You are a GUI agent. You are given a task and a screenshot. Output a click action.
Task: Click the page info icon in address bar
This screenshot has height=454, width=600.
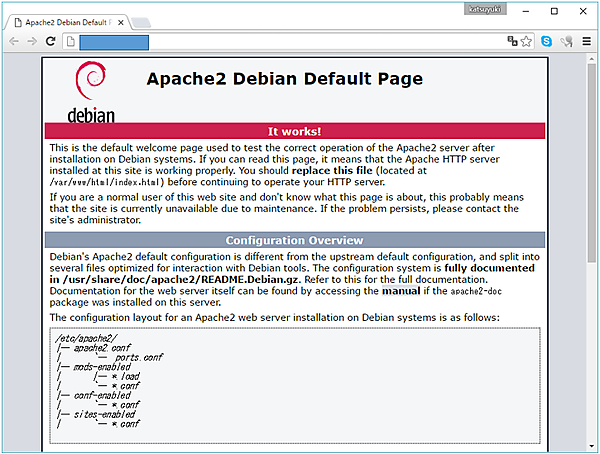tap(70, 41)
